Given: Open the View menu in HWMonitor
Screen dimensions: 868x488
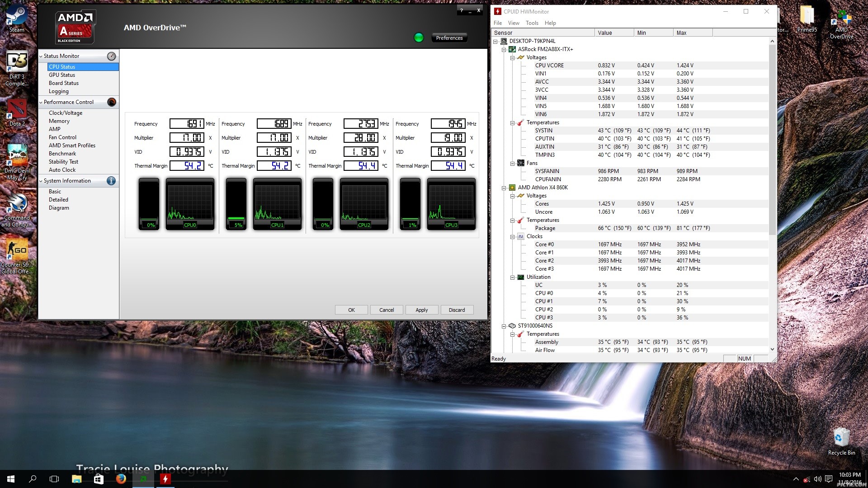Looking at the screenshot, I should (514, 23).
